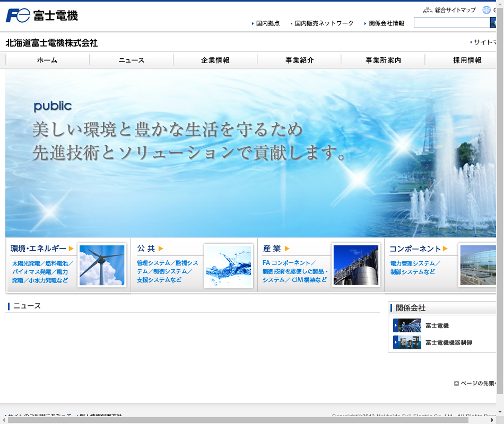This screenshot has height=424, width=504.
Task: Click the 富士電機機器制御 company icon
Action: pos(407,342)
